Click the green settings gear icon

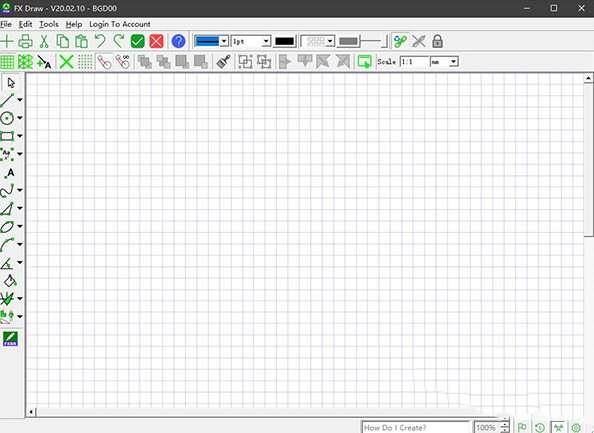pyautogui.click(x=576, y=427)
